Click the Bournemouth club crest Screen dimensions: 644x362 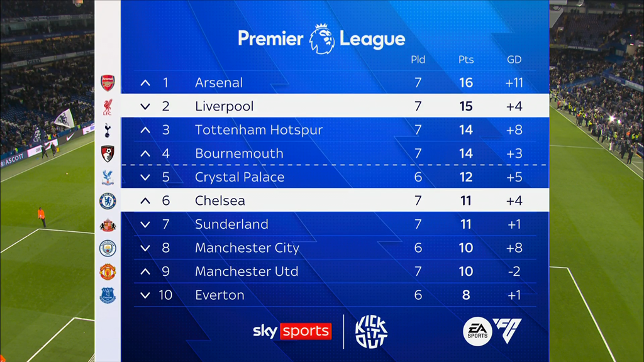(x=108, y=154)
